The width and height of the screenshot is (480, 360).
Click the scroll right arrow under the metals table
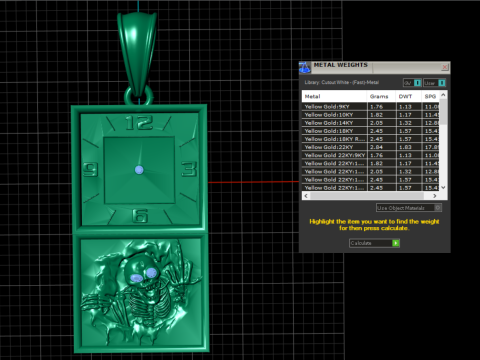coord(435,196)
